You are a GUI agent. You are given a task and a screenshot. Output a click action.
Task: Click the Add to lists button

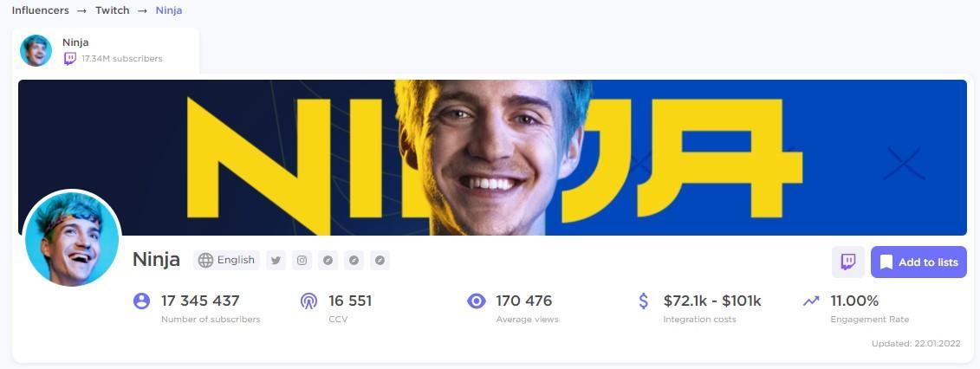pos(918,262)
